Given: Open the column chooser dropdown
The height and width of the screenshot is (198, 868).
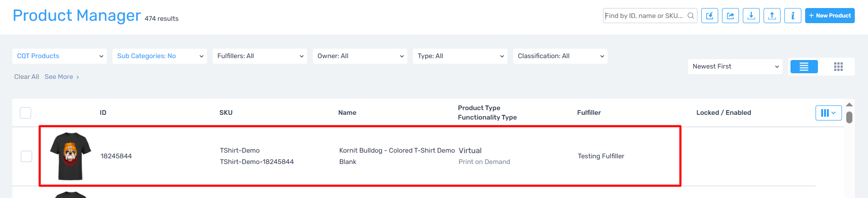Looking at the screenshot, I should 828,113.
